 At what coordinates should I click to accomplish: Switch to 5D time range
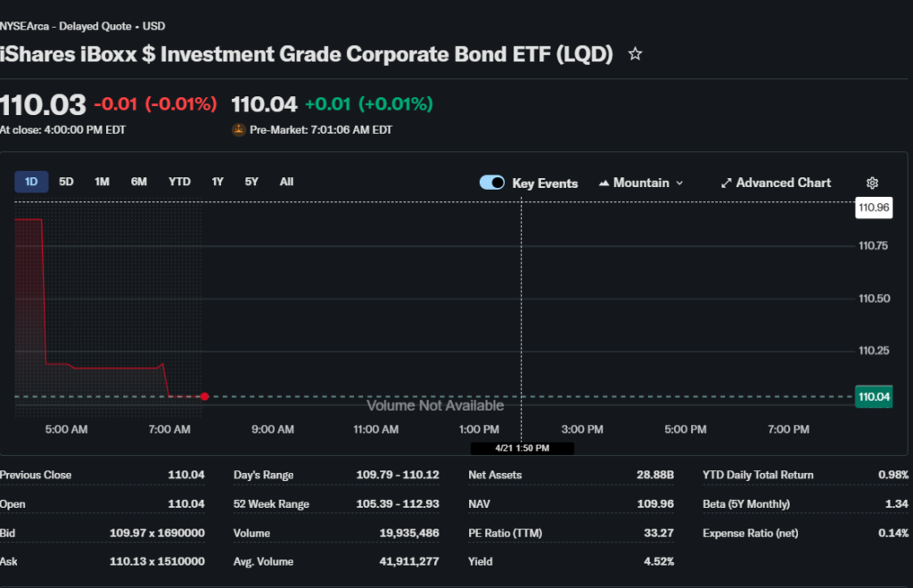[66, 182]
